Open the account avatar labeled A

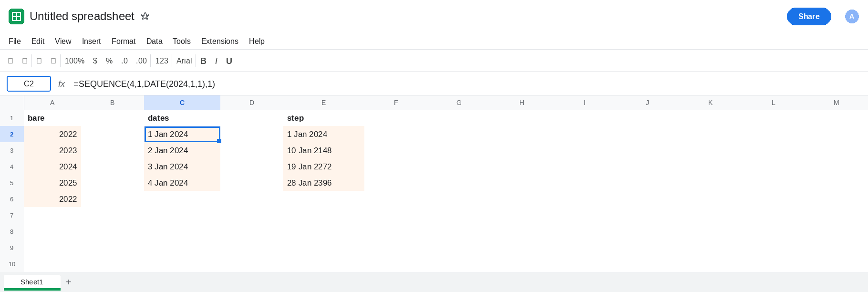pyautogui.click(x=852, y=16)
